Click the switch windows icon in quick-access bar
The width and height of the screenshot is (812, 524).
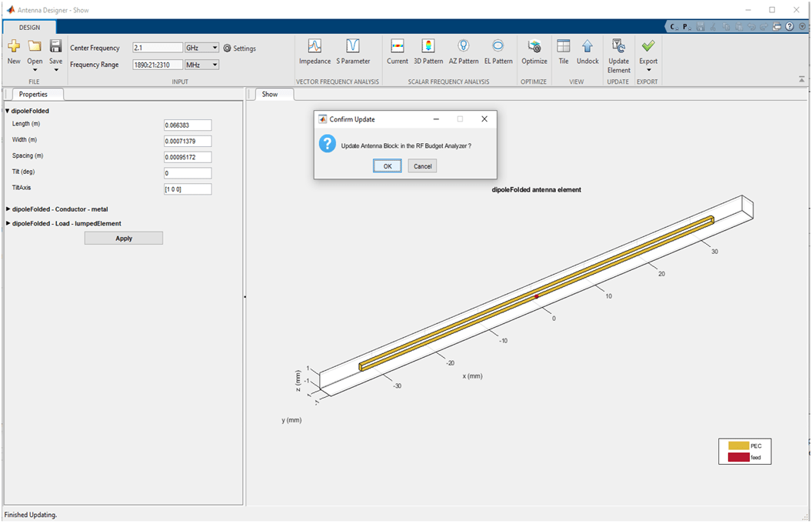click(777, 26)
